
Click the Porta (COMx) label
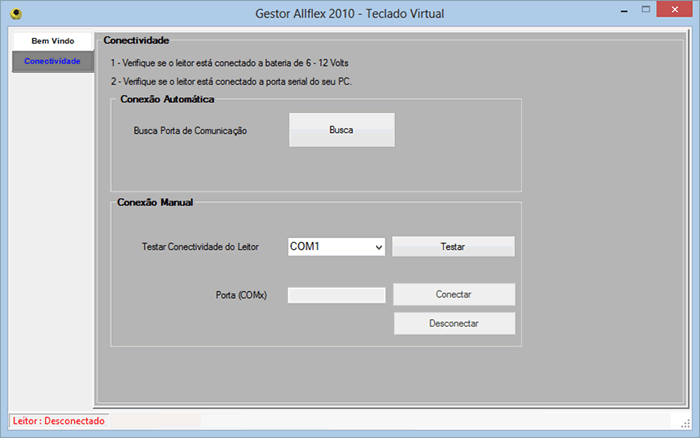pos(241,295)
